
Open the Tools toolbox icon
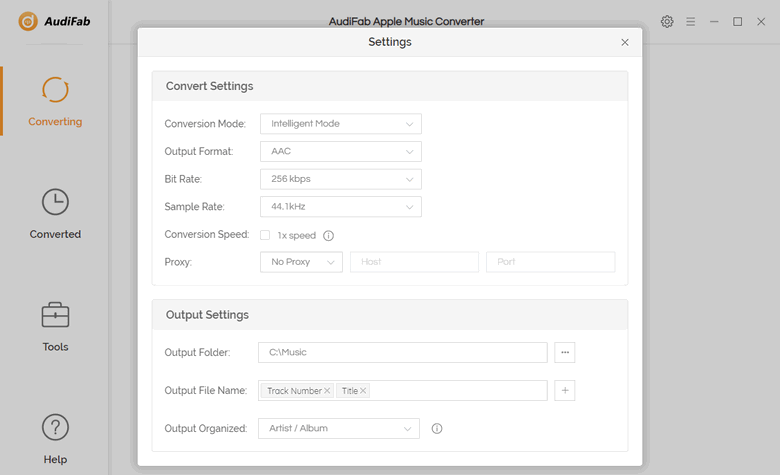pos(55,315)
